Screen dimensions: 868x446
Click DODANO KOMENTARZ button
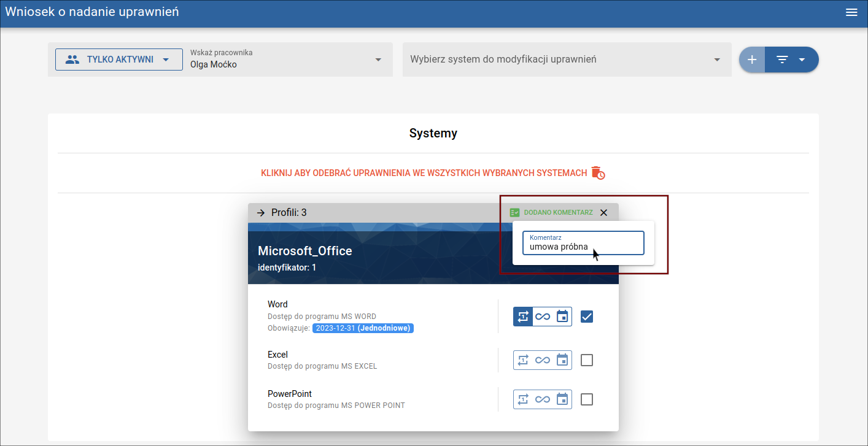(x=551, y=212)
